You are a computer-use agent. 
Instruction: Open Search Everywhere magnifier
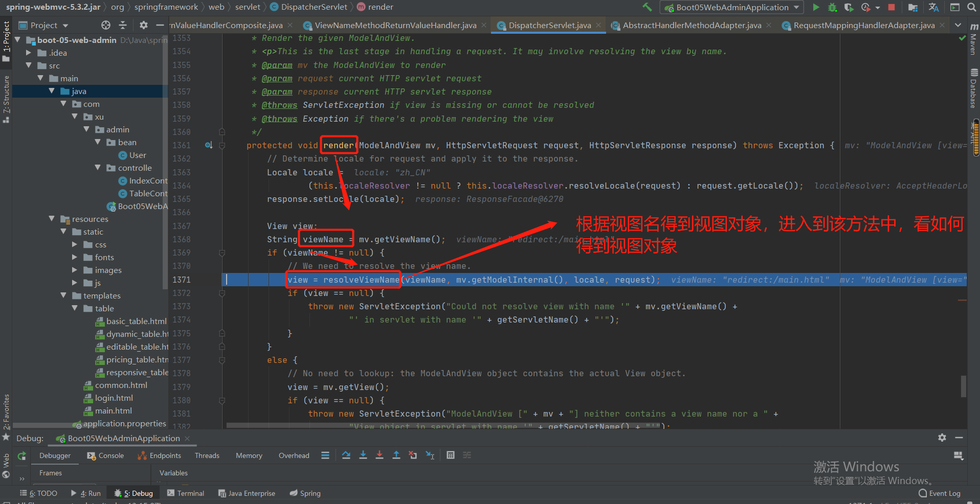click(971, 7)
